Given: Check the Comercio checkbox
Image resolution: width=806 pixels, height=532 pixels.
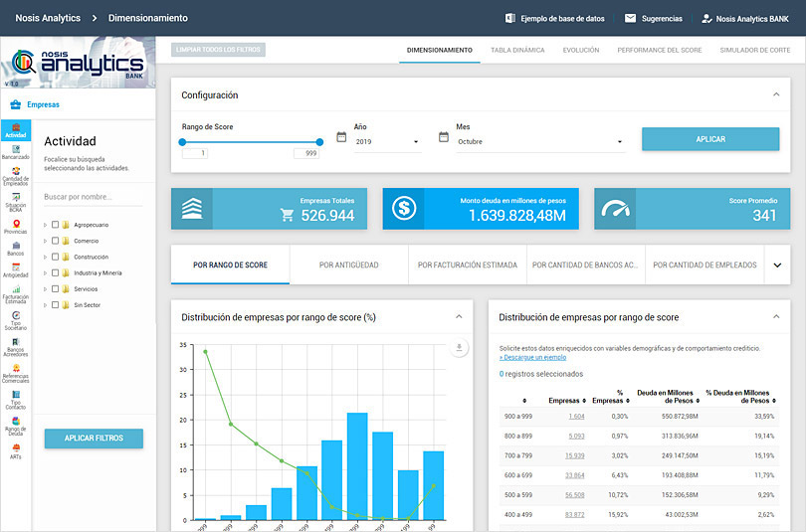Looking at the screenshot, I should pos(55,241).
